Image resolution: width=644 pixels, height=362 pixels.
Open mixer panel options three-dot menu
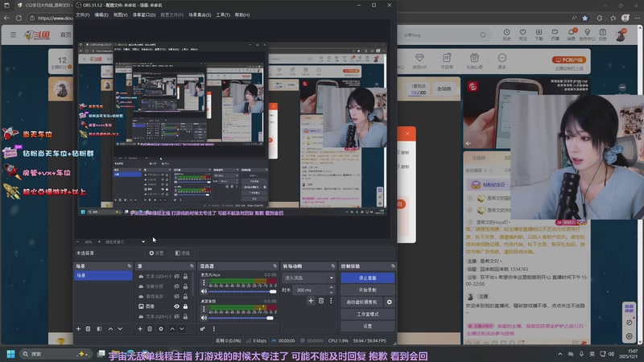point(213,329)
